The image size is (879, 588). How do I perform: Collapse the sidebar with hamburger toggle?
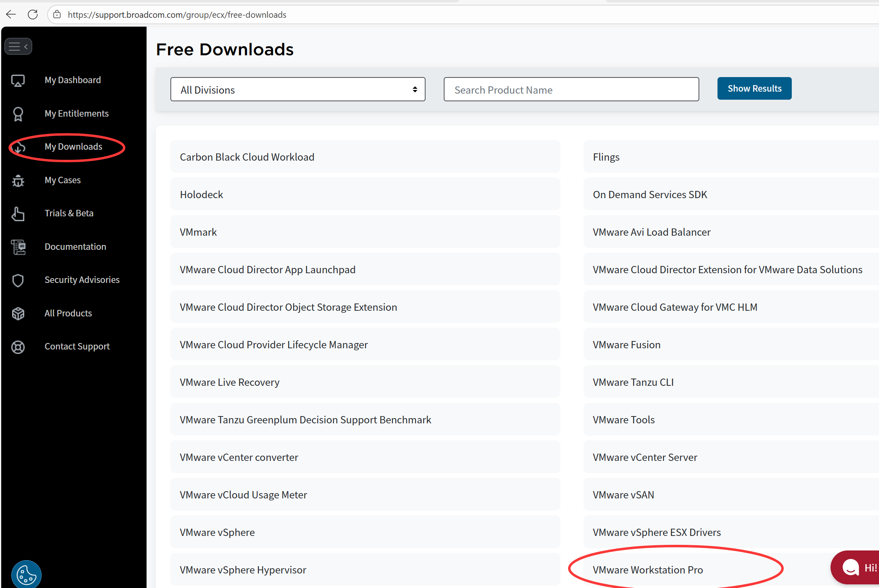[x=18, y=46]
